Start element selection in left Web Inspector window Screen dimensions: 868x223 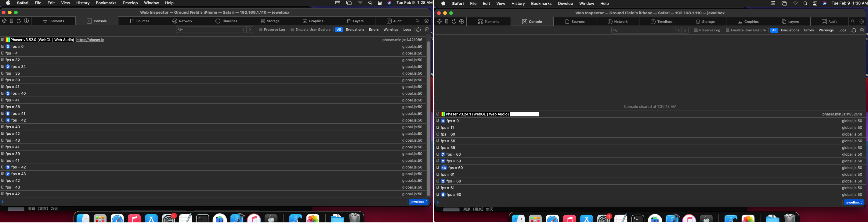(x=4, y=21)
